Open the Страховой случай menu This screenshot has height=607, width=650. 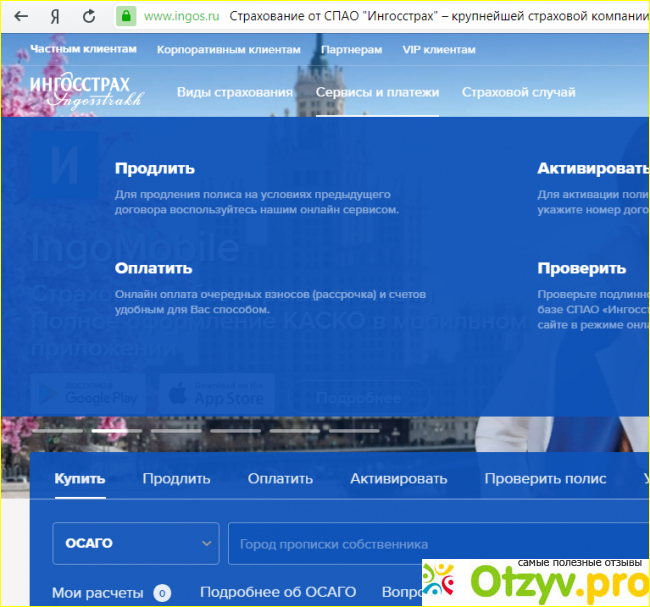(518, 92)
